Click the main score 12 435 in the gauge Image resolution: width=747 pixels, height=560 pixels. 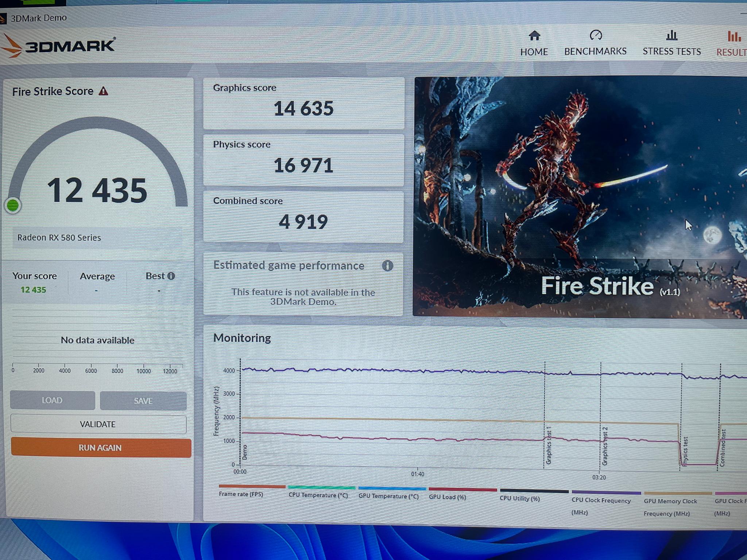(x=97, y=190)
